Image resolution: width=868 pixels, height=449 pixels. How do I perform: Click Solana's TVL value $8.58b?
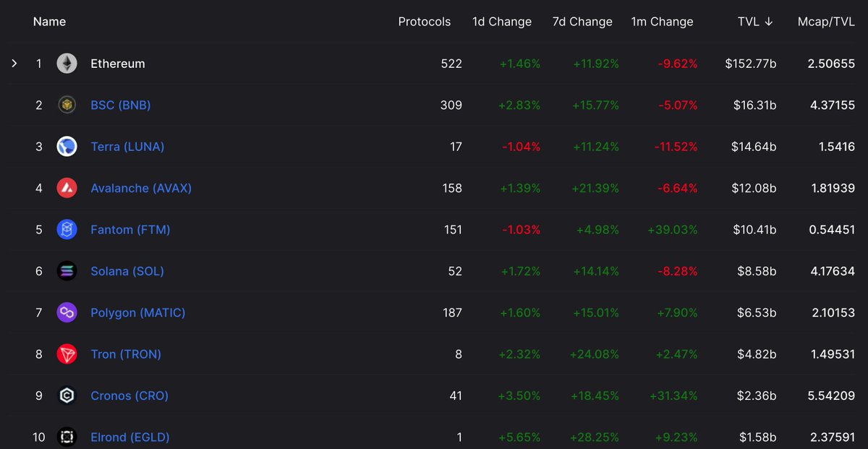[x=757, y=271]
